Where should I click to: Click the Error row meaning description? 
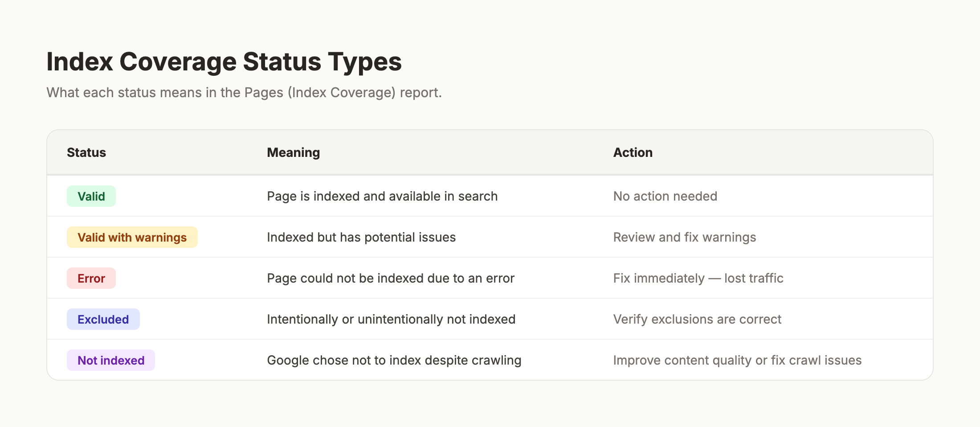coord(391,278)
